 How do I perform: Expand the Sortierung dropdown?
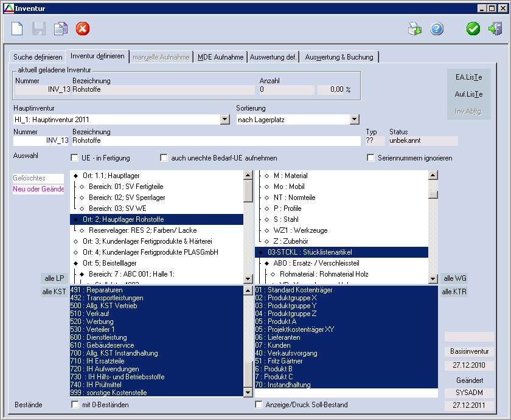pyautogui.click(x=356, y=120)
